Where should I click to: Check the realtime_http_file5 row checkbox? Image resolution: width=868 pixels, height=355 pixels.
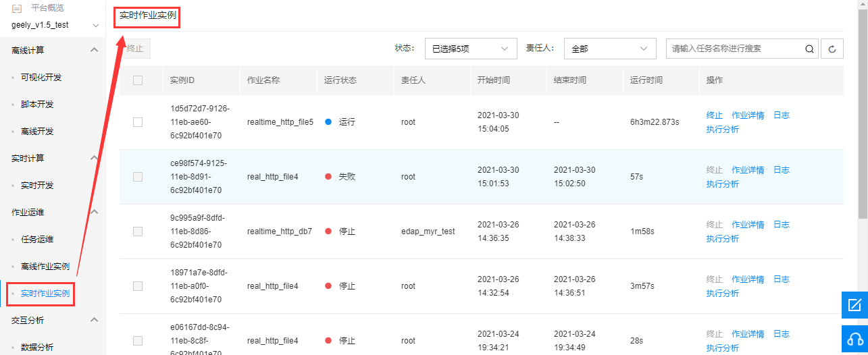tap(138, 122)
